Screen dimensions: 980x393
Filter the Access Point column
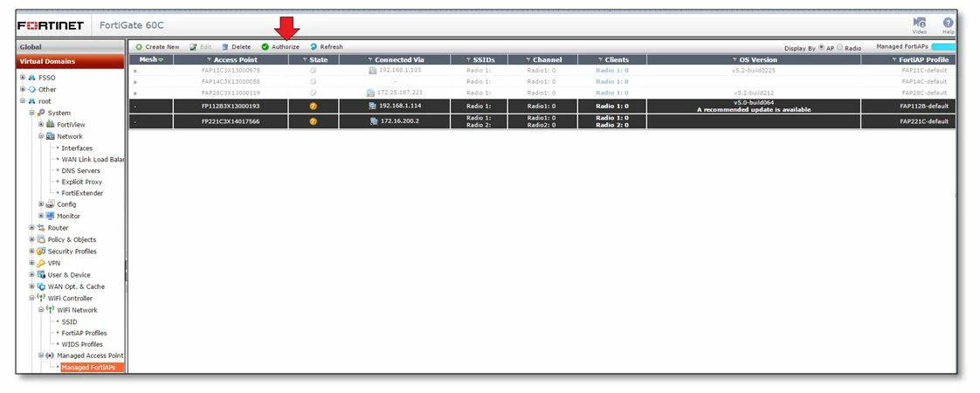(210, 60)
